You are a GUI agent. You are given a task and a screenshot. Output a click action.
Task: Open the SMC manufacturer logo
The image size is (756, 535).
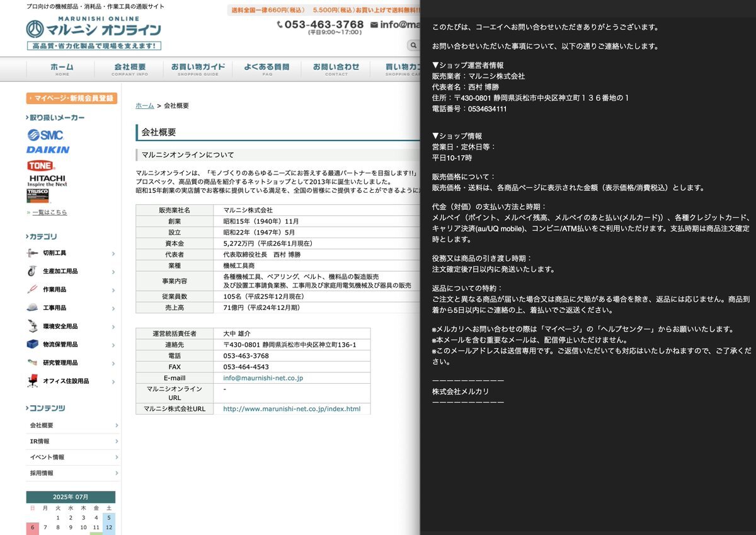(45, 134)
